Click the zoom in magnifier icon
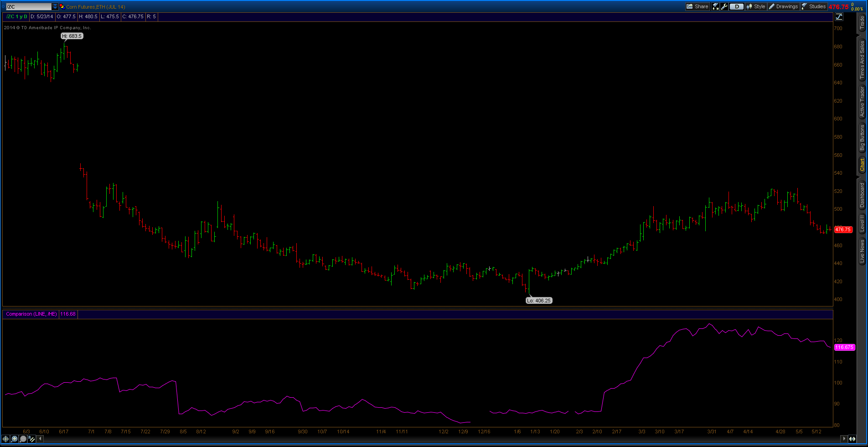This screenshot has width=868, height=447. (15, 439)
